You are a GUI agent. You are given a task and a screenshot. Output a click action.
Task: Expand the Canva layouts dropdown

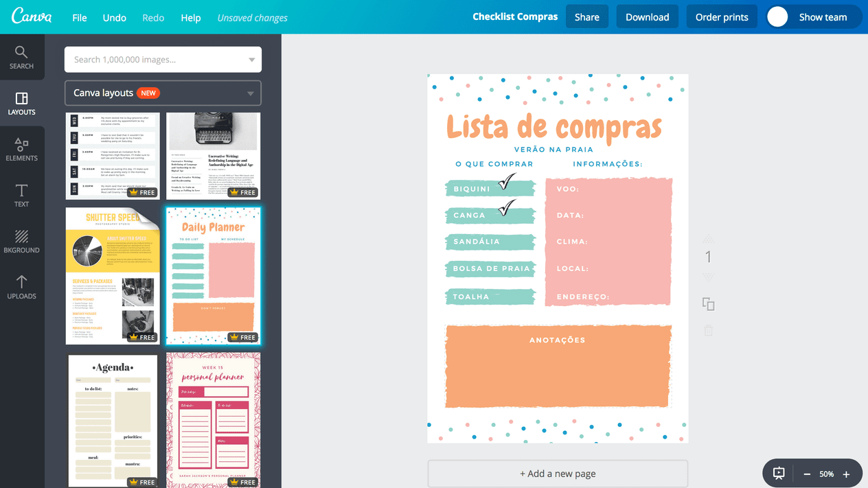pos(250,93)
